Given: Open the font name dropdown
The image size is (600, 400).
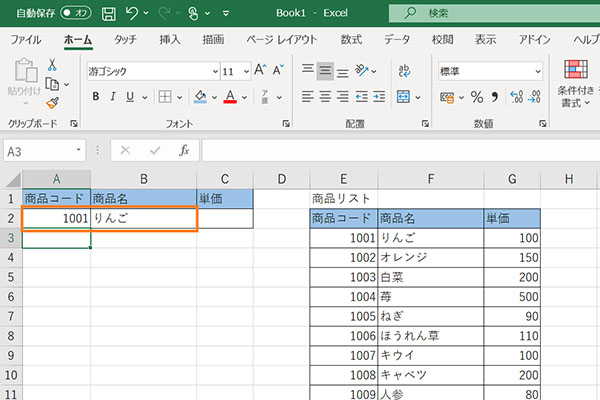Looking at the screenshot, I should (214, 72).
